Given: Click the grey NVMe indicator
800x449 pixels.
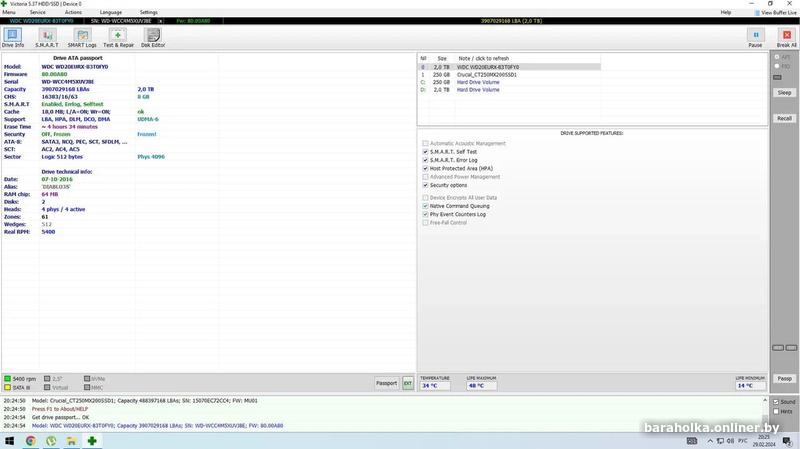Looking at the screenshot, I should [87, 379].
